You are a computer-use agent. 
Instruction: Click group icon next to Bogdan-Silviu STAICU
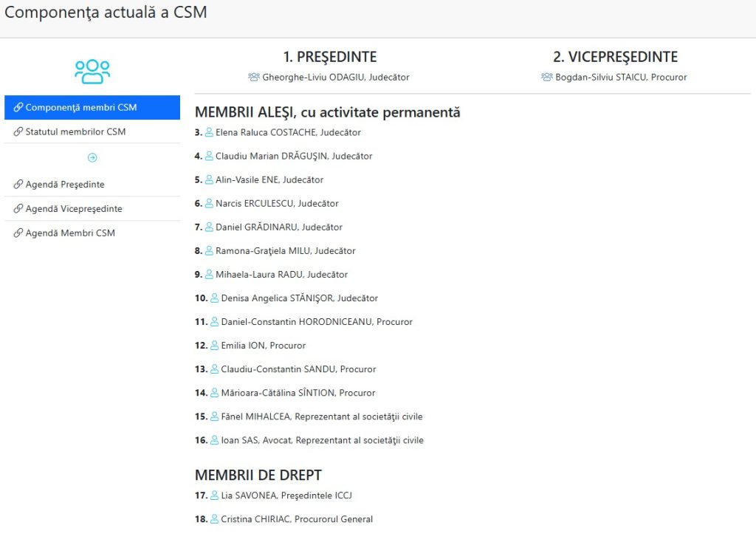[x=547, y=77]
